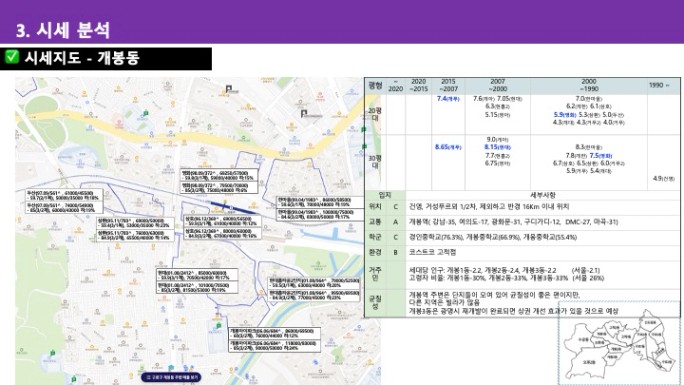
Task: Open the district outline map thumbnail
Action: point(619,344)
